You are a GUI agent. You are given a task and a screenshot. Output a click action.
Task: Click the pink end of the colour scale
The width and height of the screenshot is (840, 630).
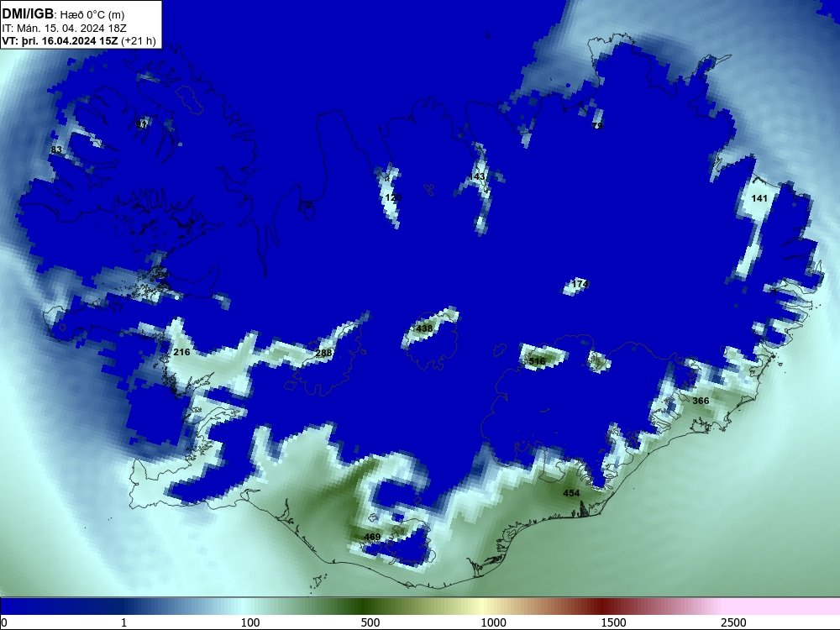coord(782,606)
